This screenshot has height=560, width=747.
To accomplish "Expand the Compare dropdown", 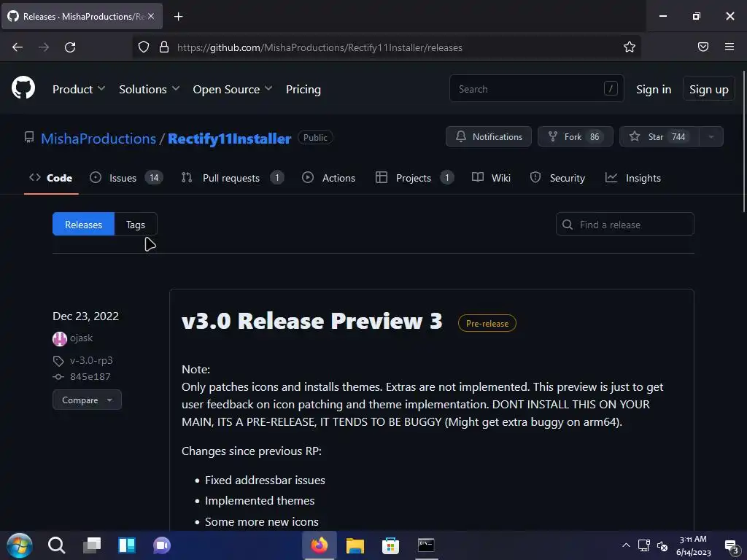I will [88, 400].
